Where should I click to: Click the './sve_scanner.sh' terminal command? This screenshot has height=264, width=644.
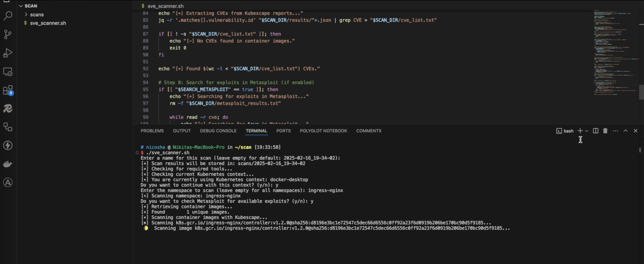[x=168, y=152]
